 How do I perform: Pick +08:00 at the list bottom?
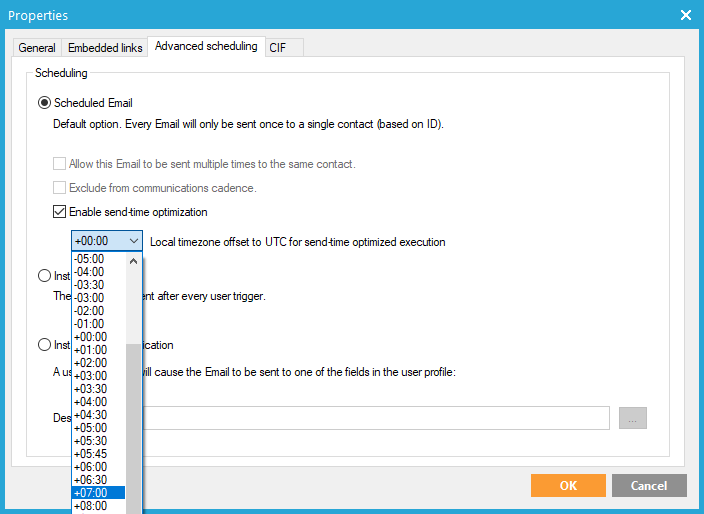(98, 506)
